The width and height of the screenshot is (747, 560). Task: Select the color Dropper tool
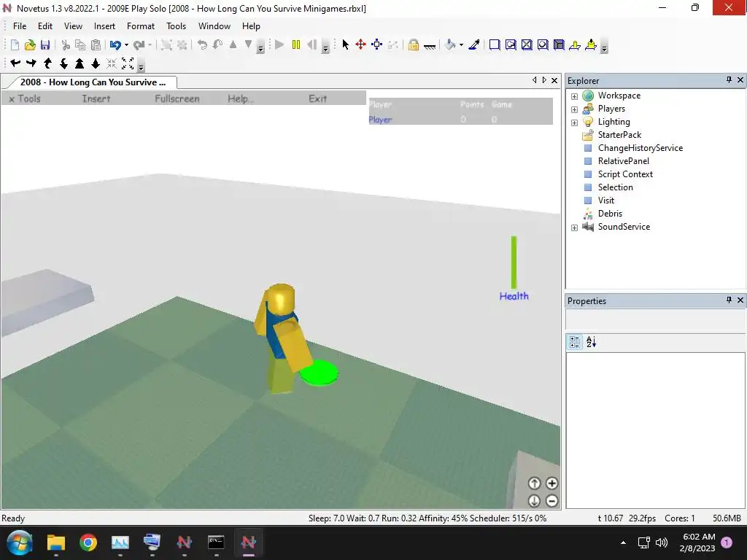pos(474,44)
